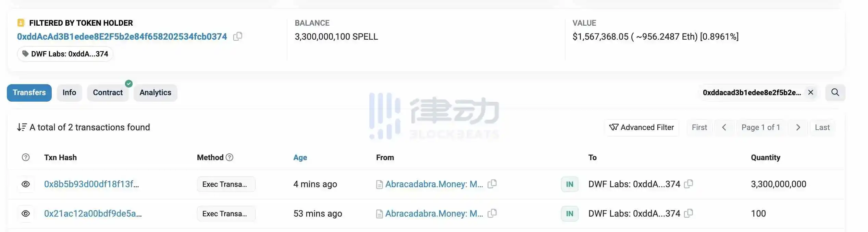Open the Advanced Filter button

[x=642, y=128]
